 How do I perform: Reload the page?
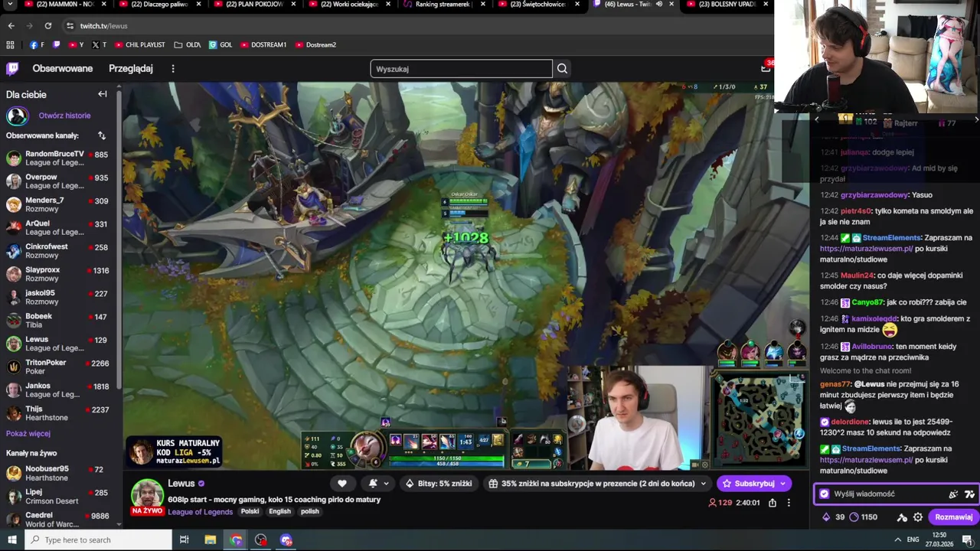[48, 26]
